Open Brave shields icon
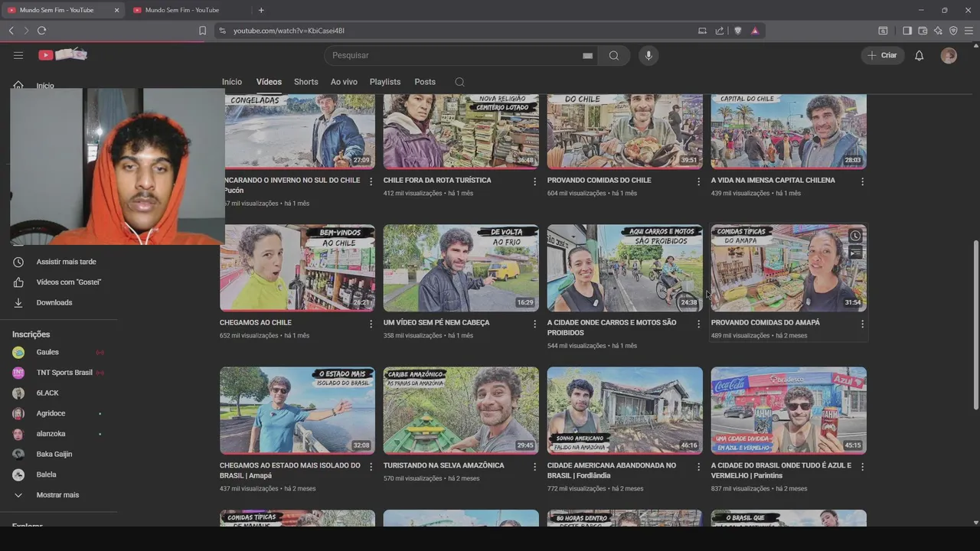This screenshot has height=551, width=980. point(738,31)
